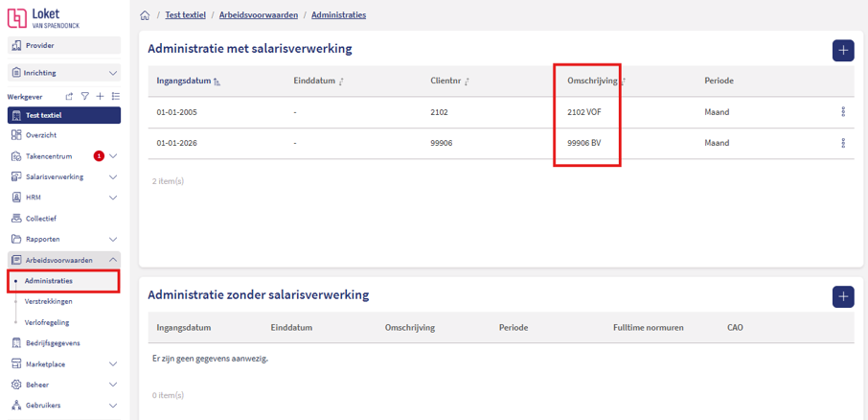
Task: Open the Werkgever list view icon
Action: [115, 97]
